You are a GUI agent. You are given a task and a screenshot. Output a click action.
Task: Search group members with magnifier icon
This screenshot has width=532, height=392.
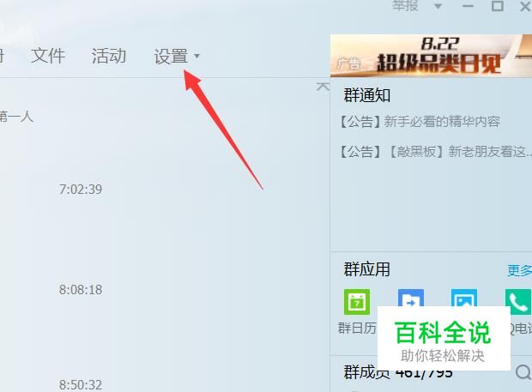(523, 372)
